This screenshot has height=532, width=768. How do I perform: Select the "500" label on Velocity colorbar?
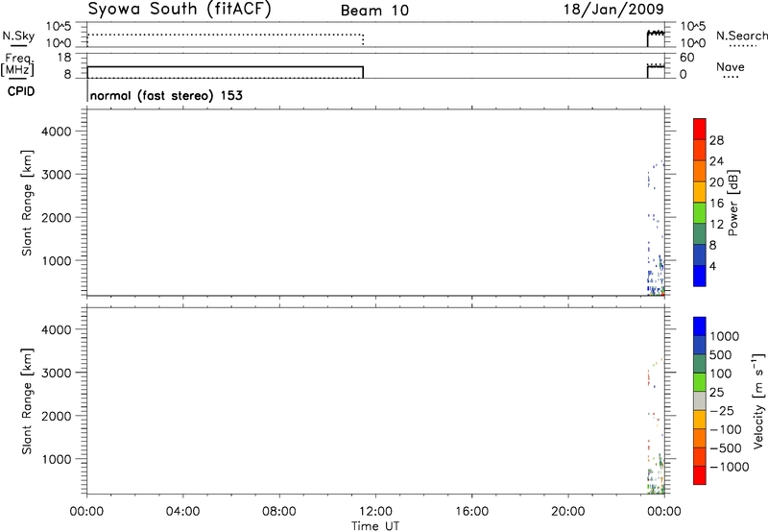tap(720, 355)
